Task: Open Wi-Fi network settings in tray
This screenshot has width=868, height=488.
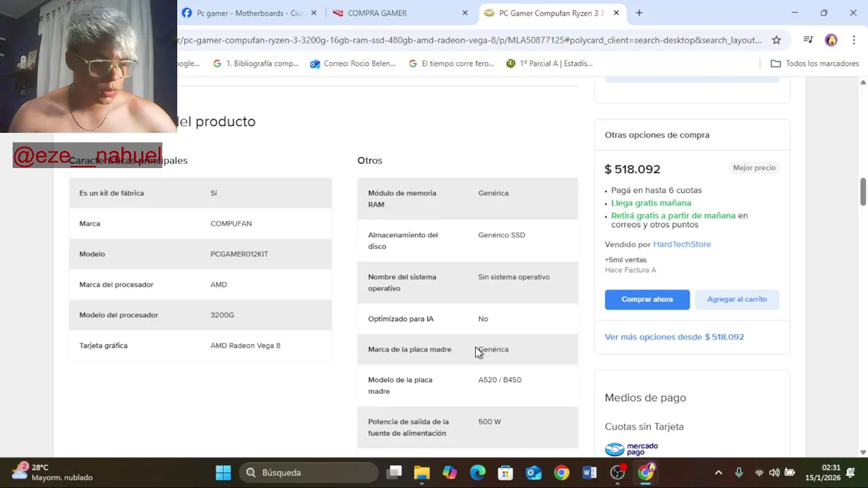Action: [759, 472]
